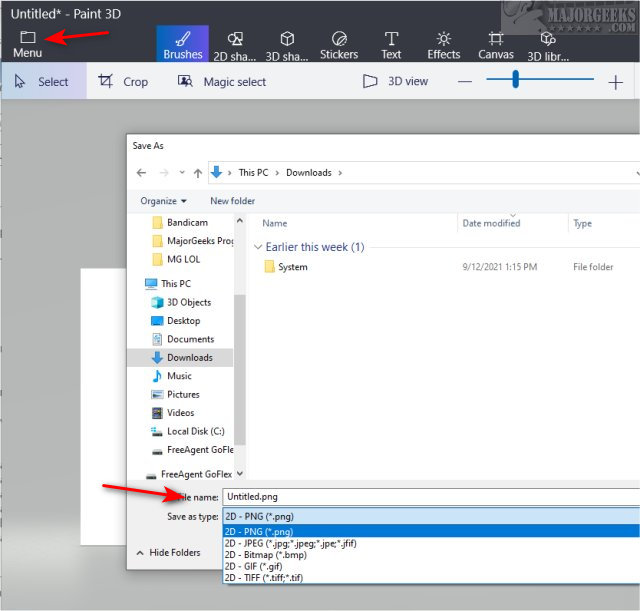Open the 2D shapes tab
Viewport: 640px width, 611px height.
(235, 46)
